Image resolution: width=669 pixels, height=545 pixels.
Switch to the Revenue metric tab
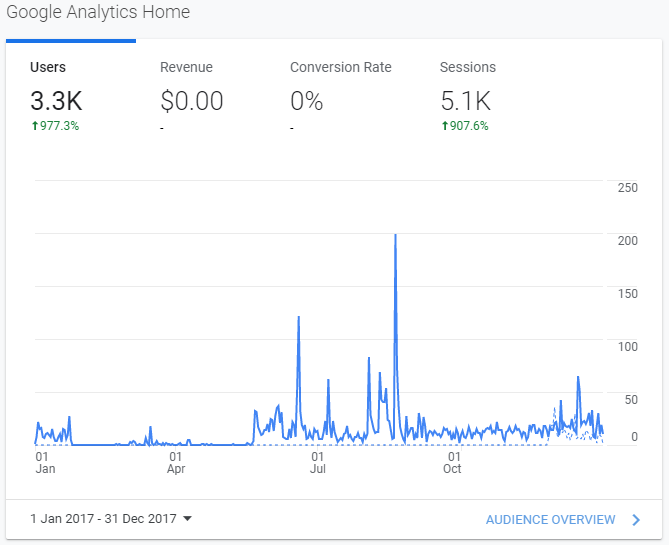201,94
